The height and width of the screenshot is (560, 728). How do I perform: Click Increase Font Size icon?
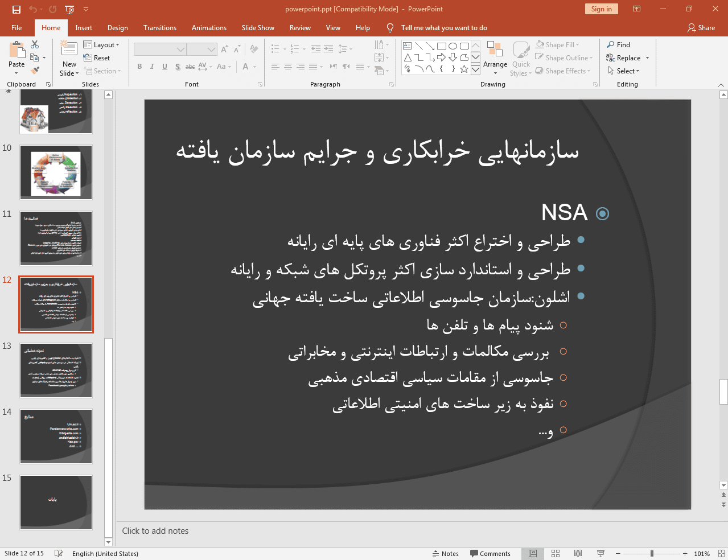(x=224, y=50)
